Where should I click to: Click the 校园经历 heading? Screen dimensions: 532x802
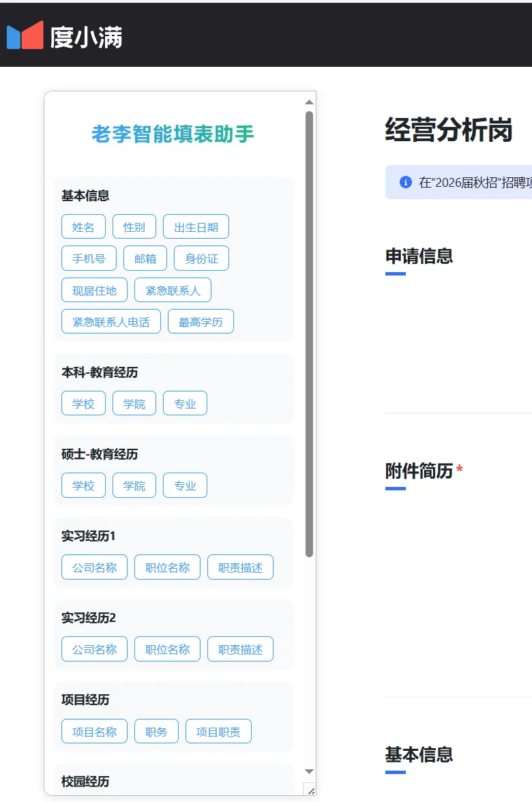[x=85, y=782]
